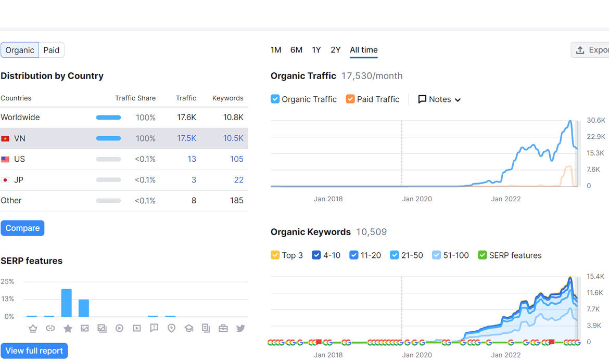Click the newspaper top stories icon
609x364 pixels.
pyautogui.click(x=206, y=328)
